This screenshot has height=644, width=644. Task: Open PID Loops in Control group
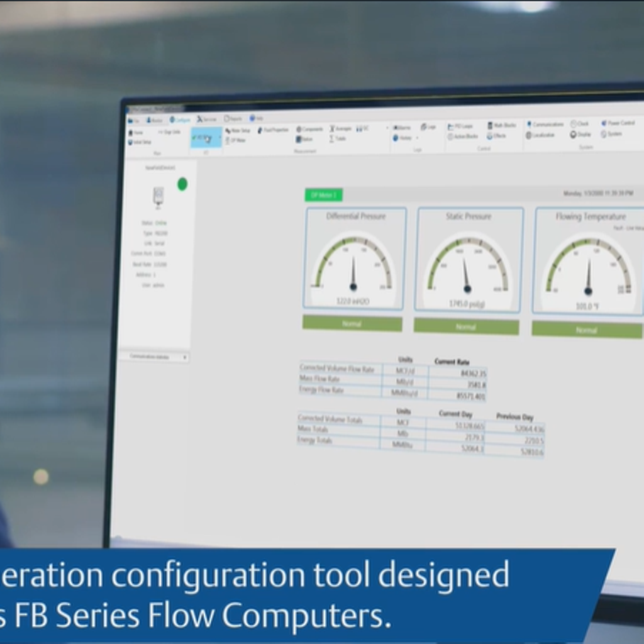pyautogui.click(x=460, y=126)
